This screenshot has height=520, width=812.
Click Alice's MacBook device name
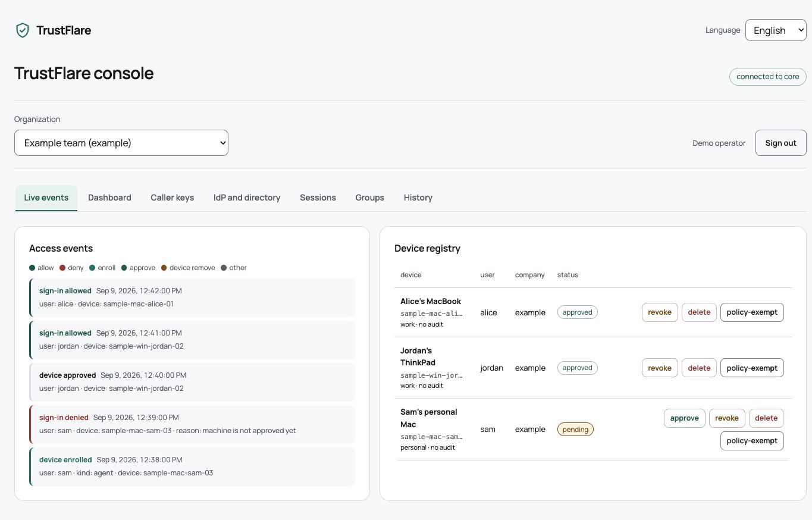(x=431, y=301)
